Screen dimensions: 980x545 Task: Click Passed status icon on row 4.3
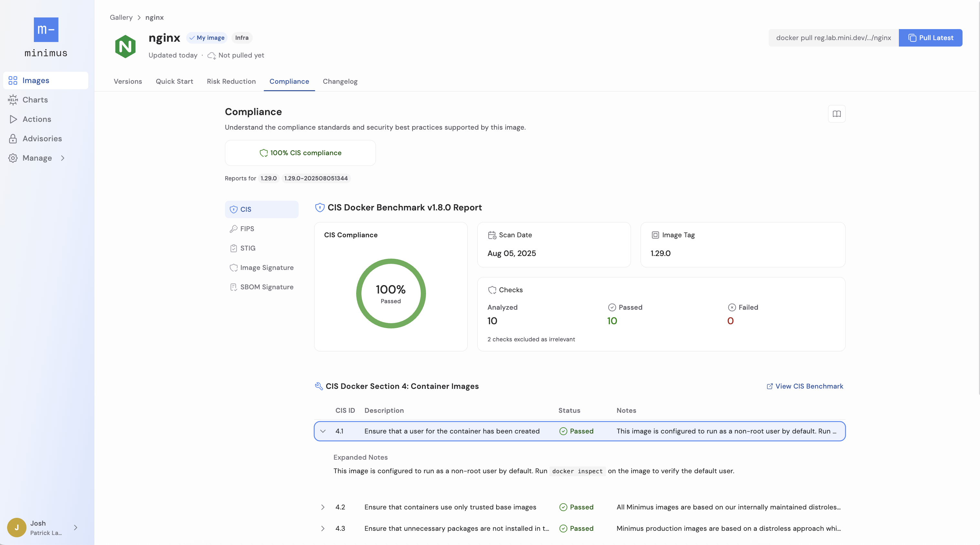click(x=563, y=529)
